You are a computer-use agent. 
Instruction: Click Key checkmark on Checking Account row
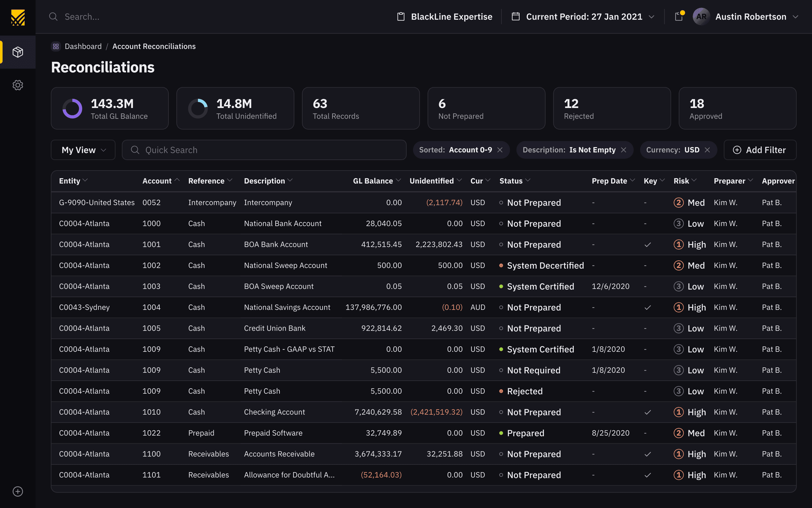pyautogui.click(x=648, y=412)
